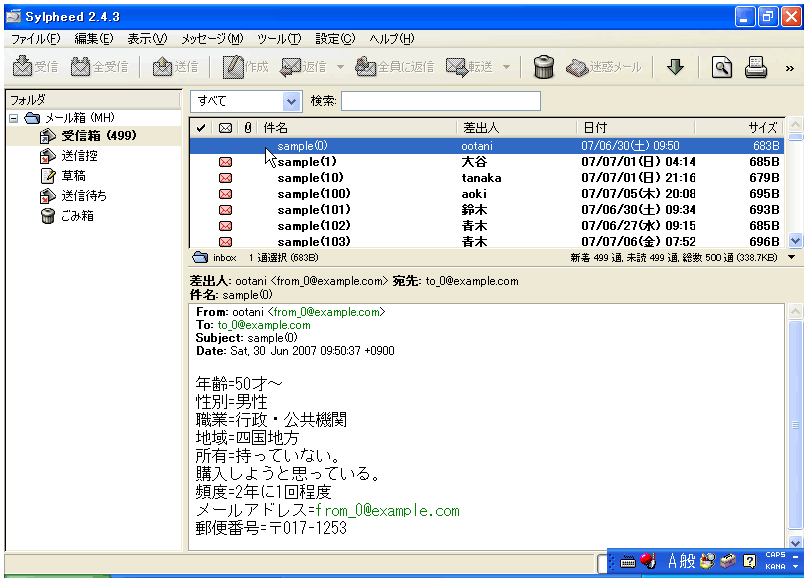Toggle unread status icon of sample(1) message
Viewport: 808px width, 578px height.
(225, 162)
